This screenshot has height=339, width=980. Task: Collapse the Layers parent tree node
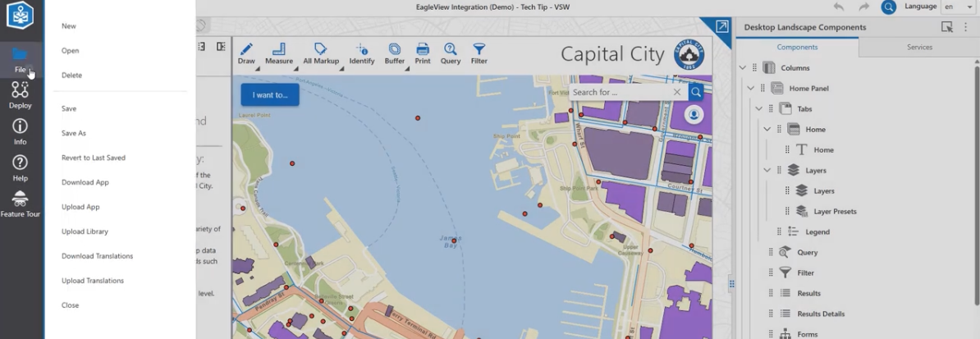pyautogui.click(x=767, y=170)
